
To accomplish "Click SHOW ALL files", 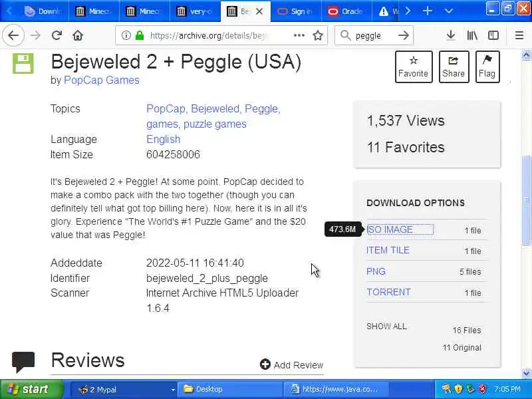I will [x=386, y=327].
